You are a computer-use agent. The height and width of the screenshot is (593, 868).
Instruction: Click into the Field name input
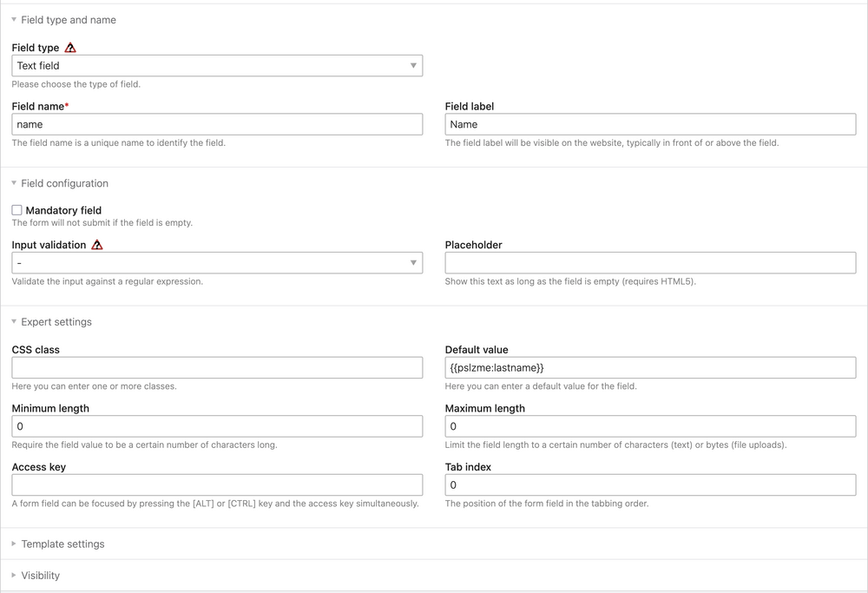(217, 124)
